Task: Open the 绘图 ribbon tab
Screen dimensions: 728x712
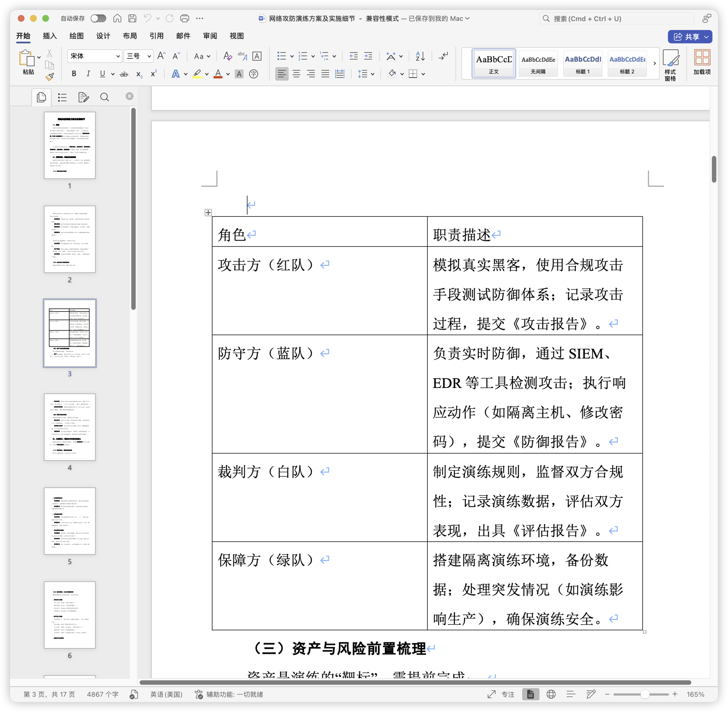Action: point(76,36)
